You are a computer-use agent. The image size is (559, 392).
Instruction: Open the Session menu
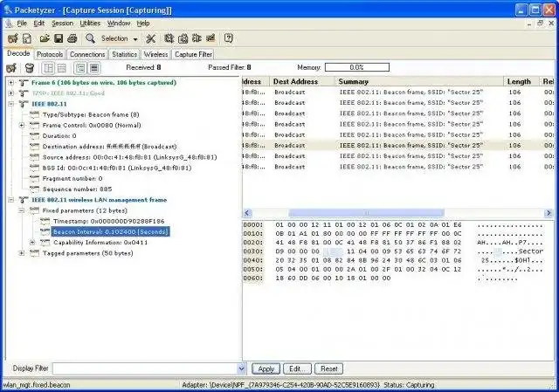[62, 24]
